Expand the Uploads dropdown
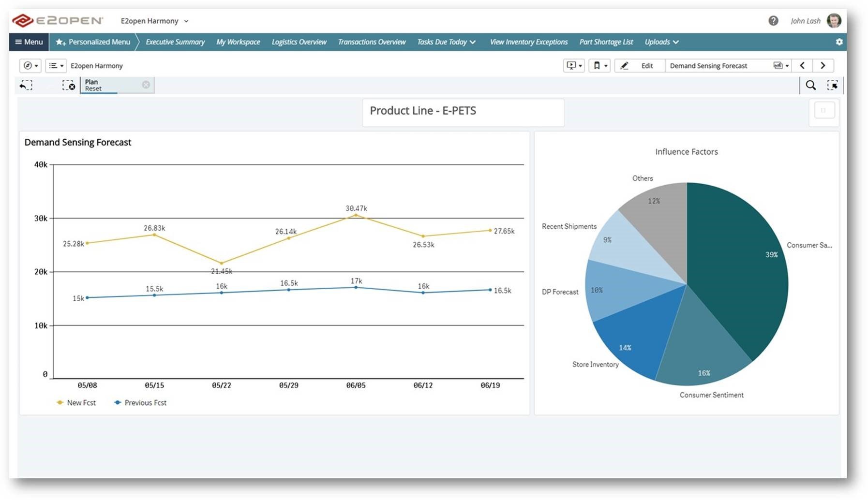 [661, 42]
